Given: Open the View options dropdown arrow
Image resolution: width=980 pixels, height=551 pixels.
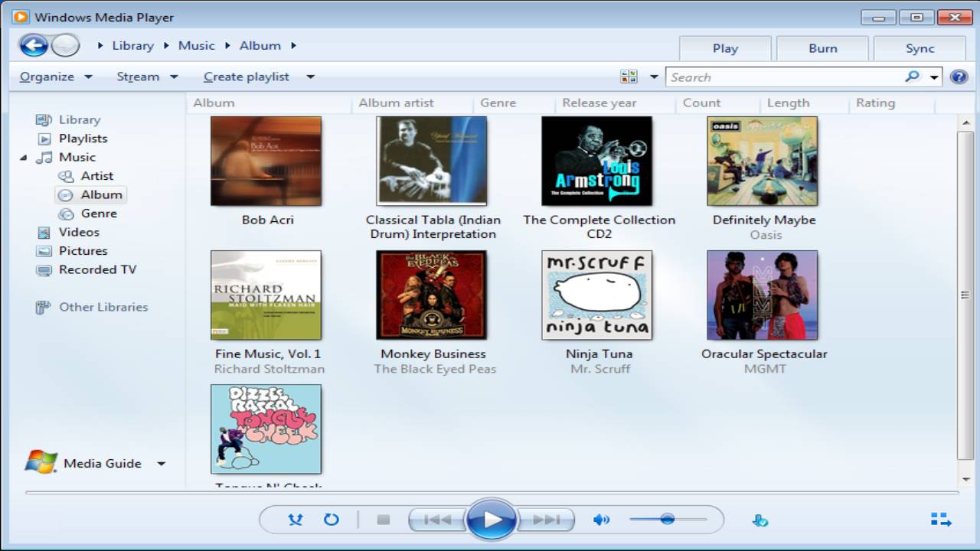Looking at the screenshot, I should 654,77.
